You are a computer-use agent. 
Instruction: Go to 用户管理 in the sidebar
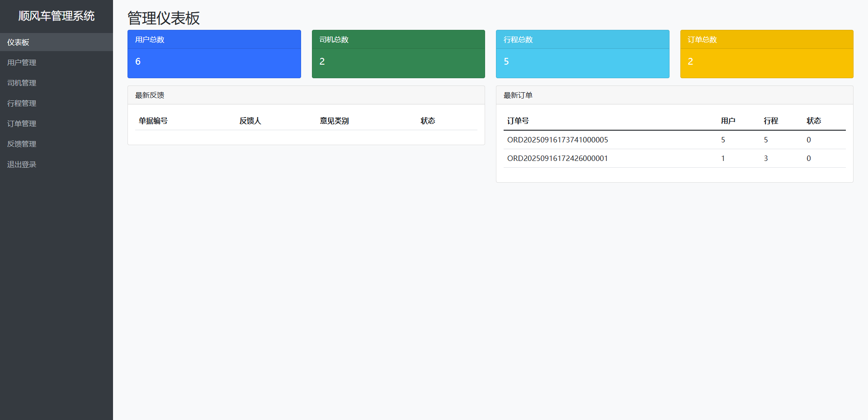22,62
